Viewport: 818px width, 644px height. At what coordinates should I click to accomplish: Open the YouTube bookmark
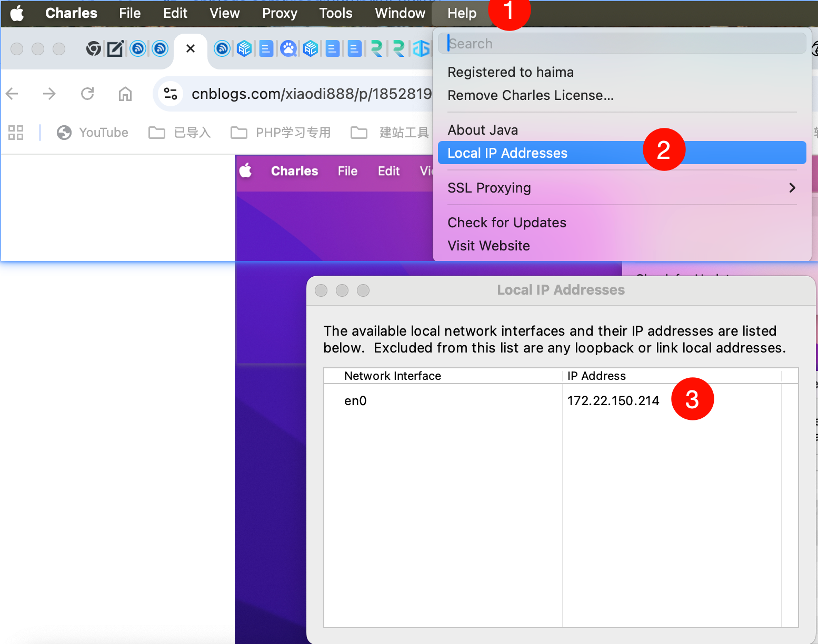click(x=93, y=133)
